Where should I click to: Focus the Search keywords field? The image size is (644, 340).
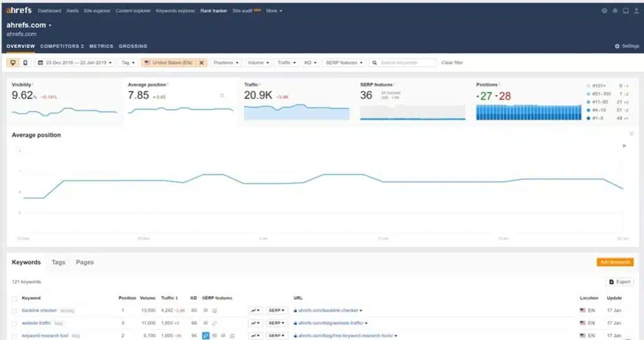tap(402, 62)
